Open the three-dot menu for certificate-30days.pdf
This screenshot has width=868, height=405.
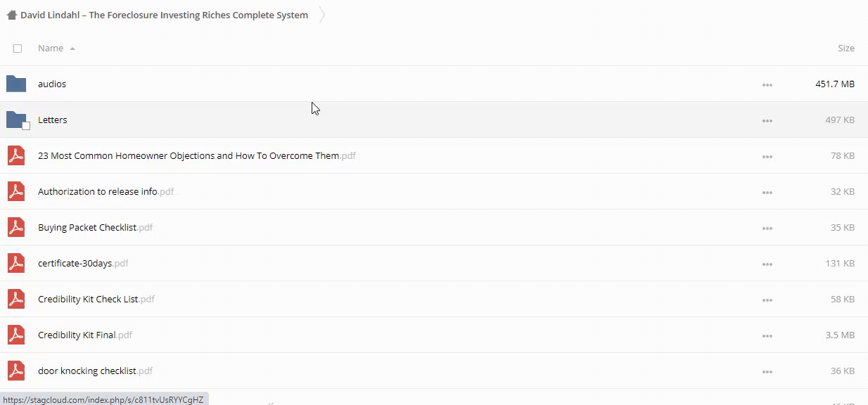pos(767,264)
